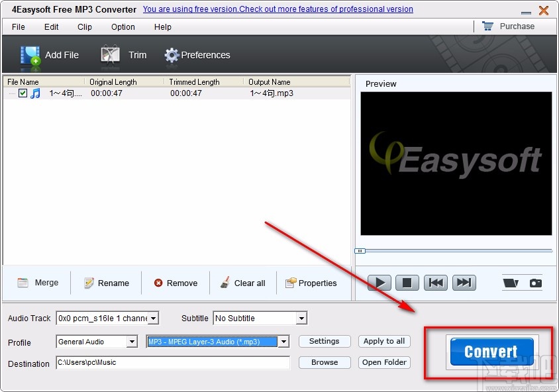Open the Clip menu
The width and height of the screenshot is (559, 392).
pyautogui.click(x=84, y=27)
